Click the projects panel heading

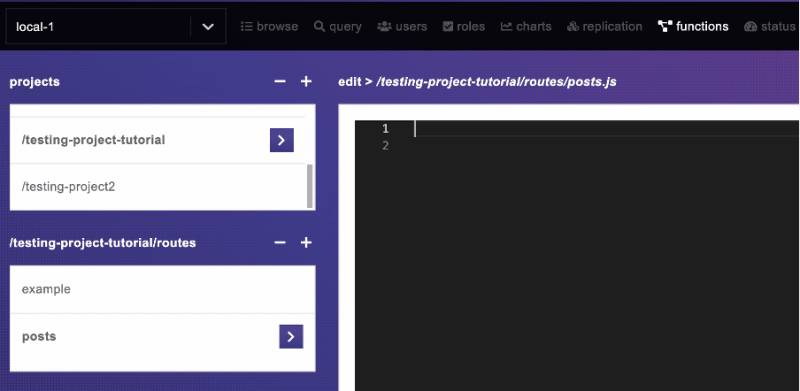pos(35,82)
